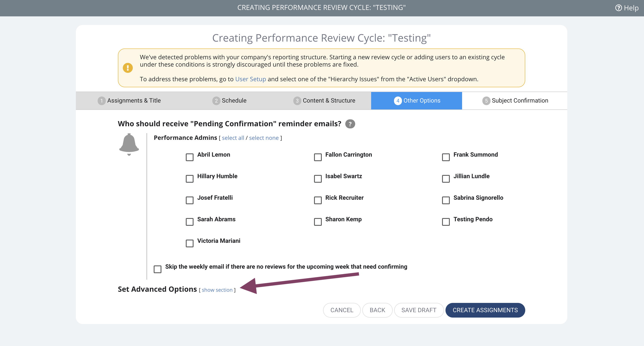Click the page title Creating Performance Review Cycle
The image size is (644, 346).
[321, 38]
